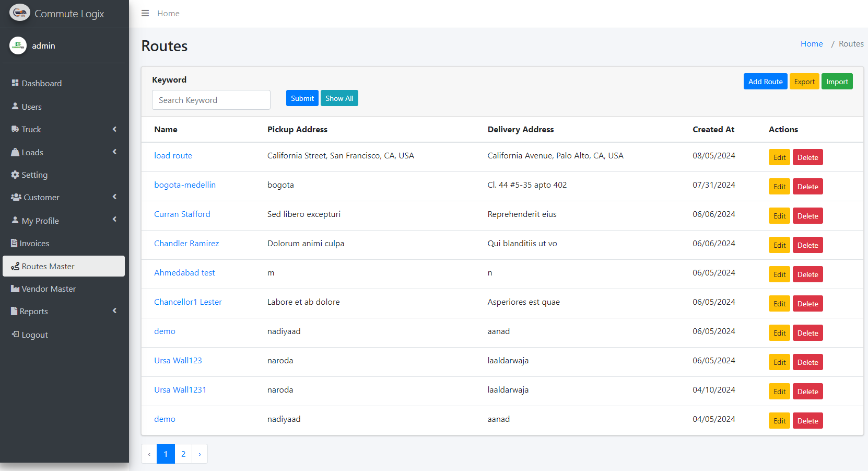This screenshot has height=471, width=868.
Task: Click the Users person icon in sidebar
Action: pyautogui.click(x=15, y=106)
